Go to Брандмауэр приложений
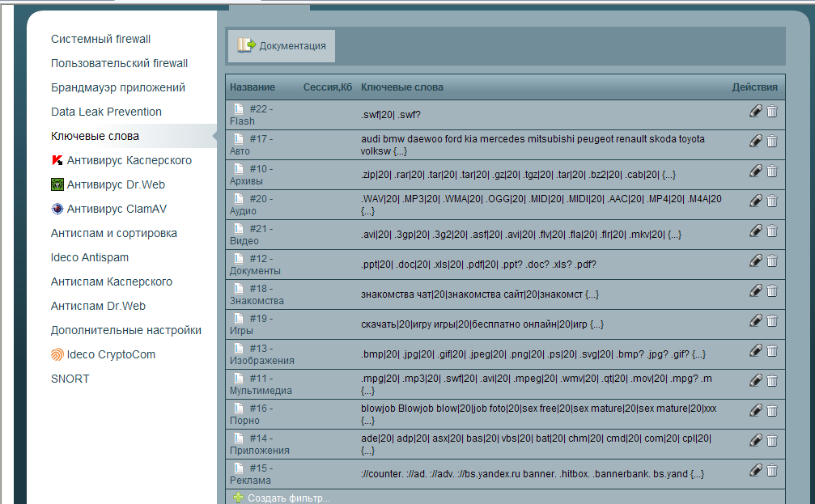This screenshot has height=504, width=815. pyautogui.click(x=118, y=88)
